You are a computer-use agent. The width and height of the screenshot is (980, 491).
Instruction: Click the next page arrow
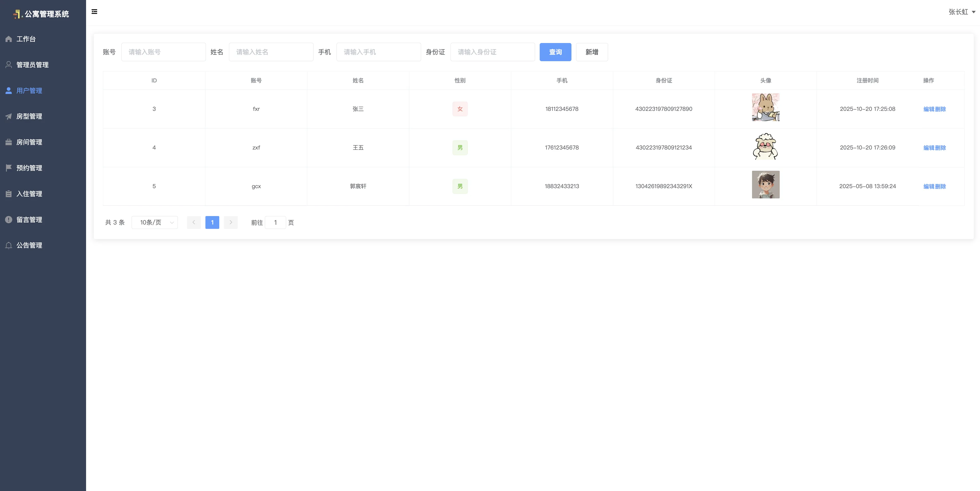231,222
